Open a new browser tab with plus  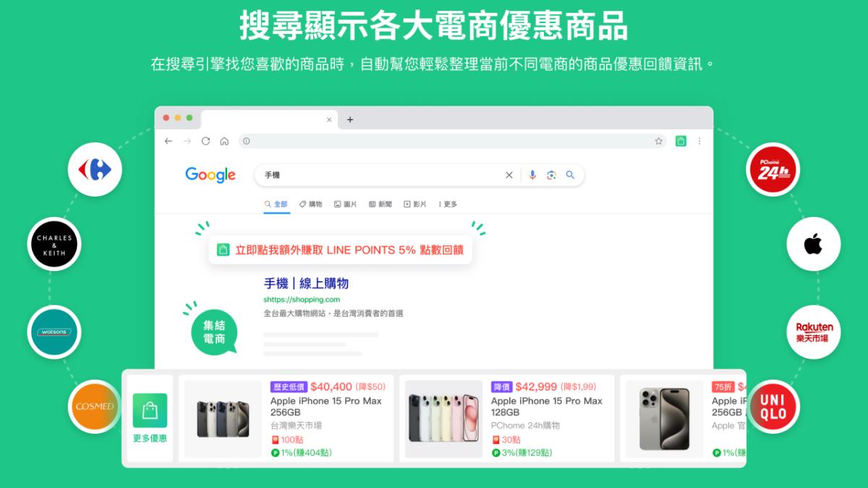[350, 119]
